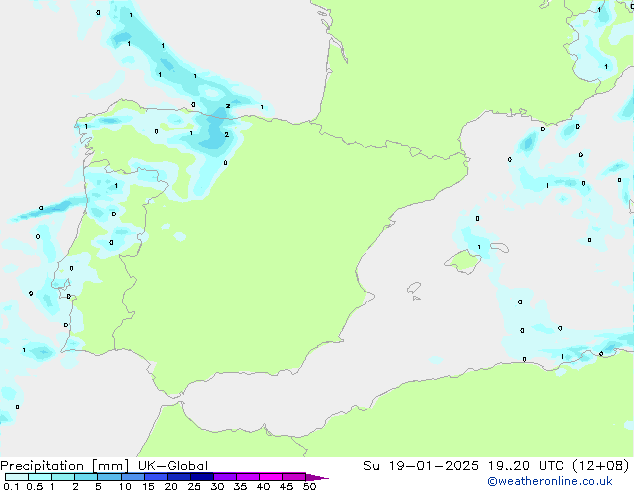Select the 15–20 mm legend swatch
634x490 pixels.
[156, 477]
